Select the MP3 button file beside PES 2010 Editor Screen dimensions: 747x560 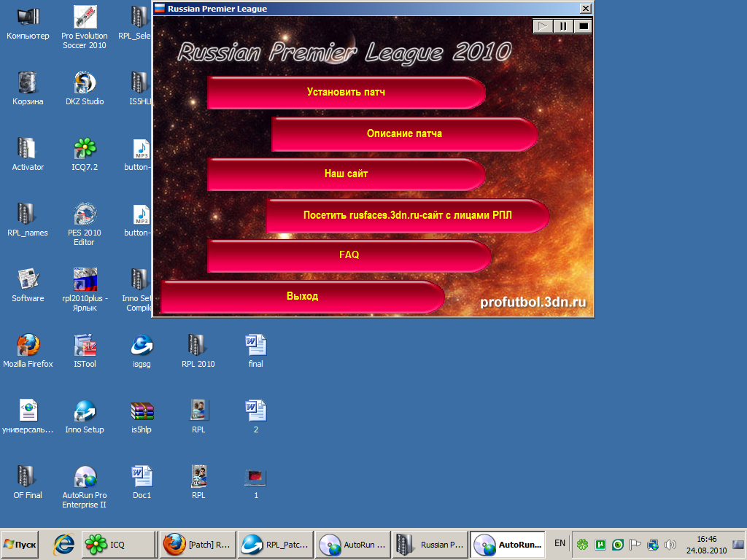(x=139, y=220)
